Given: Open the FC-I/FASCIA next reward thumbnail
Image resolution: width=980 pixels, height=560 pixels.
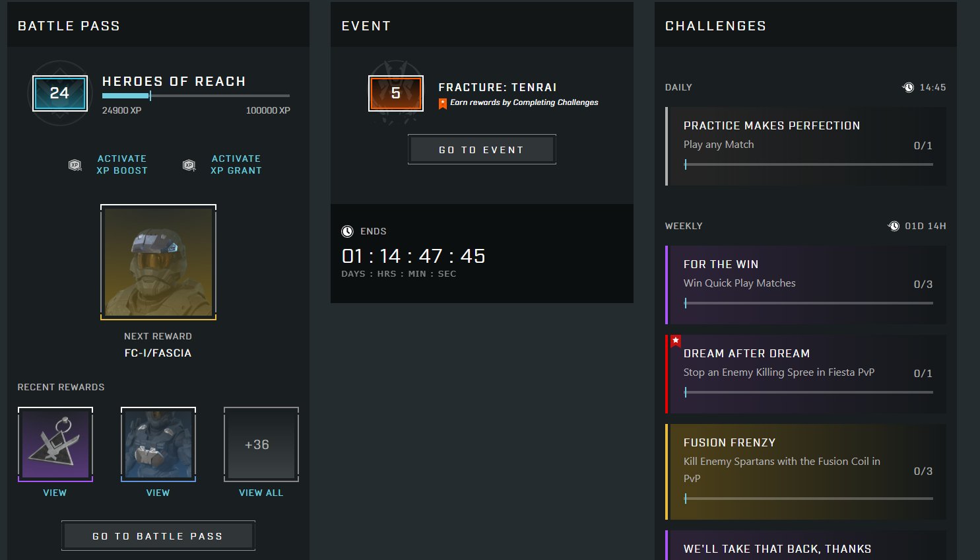Looking at the screenshot, I should [x=158, y=262].
